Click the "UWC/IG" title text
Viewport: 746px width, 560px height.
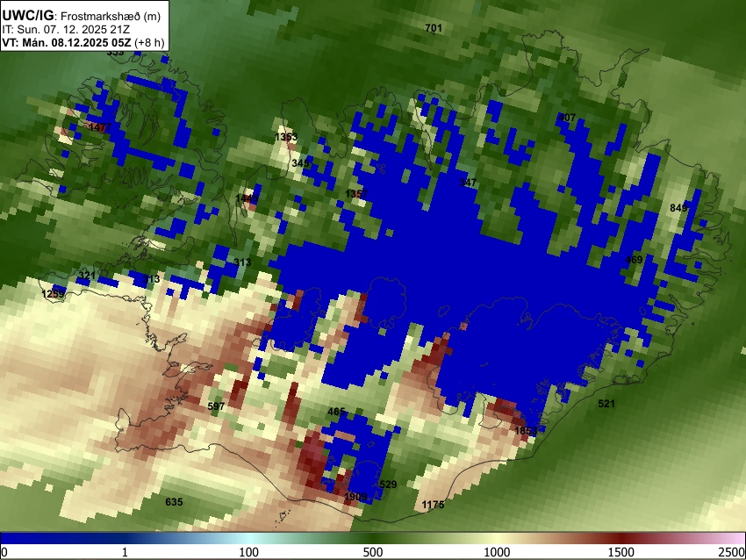point(27,16)
